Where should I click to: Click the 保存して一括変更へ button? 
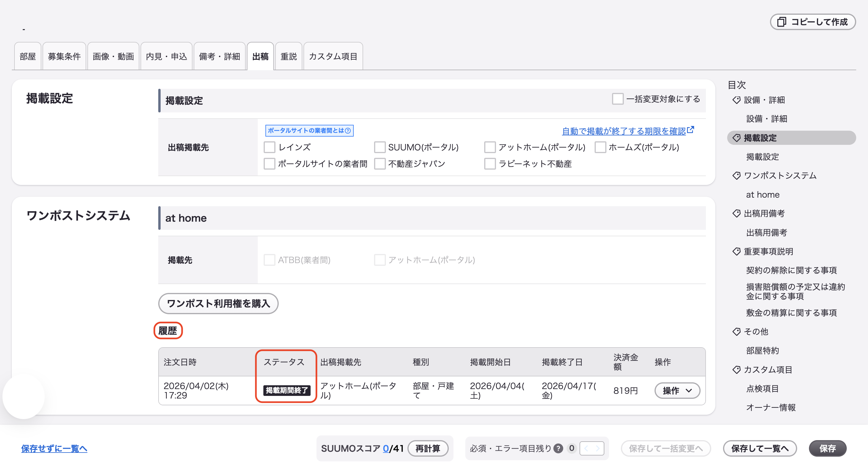[666, 448]
